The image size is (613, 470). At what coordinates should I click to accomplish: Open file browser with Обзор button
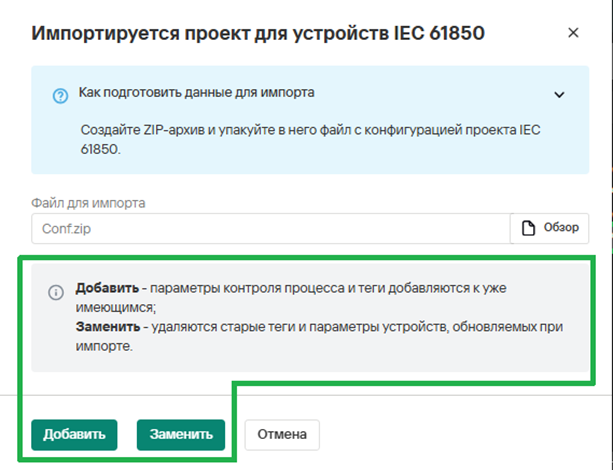point(549,228)
